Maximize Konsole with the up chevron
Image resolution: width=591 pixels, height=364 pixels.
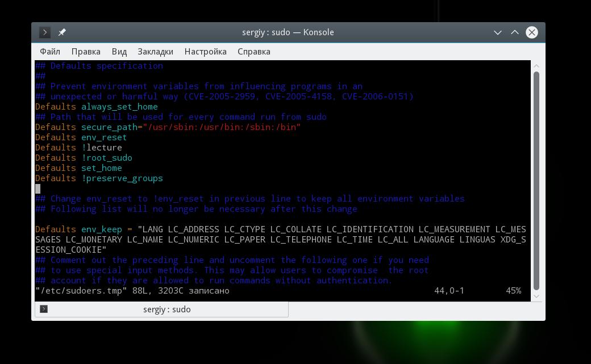click(x=514, y=32)
